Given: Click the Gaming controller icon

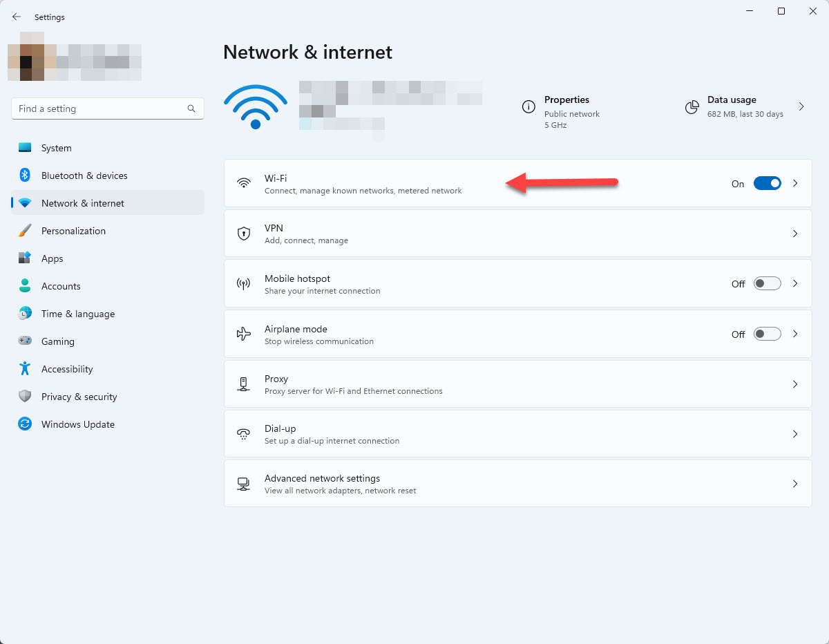Looking at the screenshot, I should point(25,341).
